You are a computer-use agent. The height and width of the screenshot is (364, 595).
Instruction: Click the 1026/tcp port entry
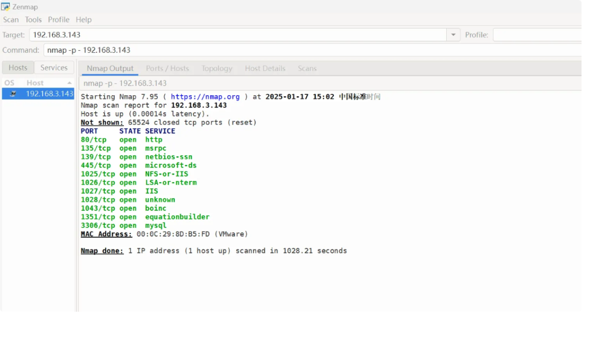pyautogui.click(x=98, y=182)
